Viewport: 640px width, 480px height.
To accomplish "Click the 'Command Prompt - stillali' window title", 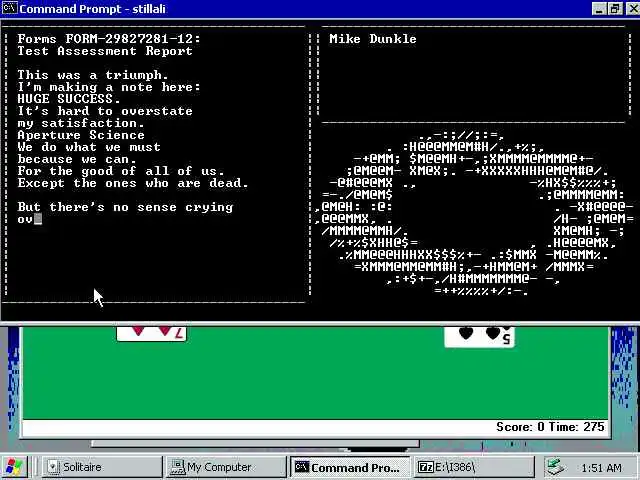I will click(x=93, y=8).
